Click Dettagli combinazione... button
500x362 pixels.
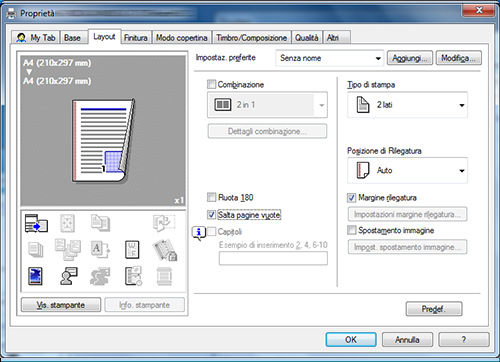[267, 131]
